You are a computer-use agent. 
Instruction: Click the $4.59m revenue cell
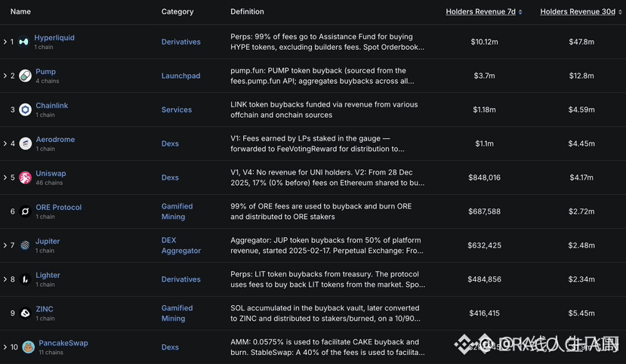[581, 110]
